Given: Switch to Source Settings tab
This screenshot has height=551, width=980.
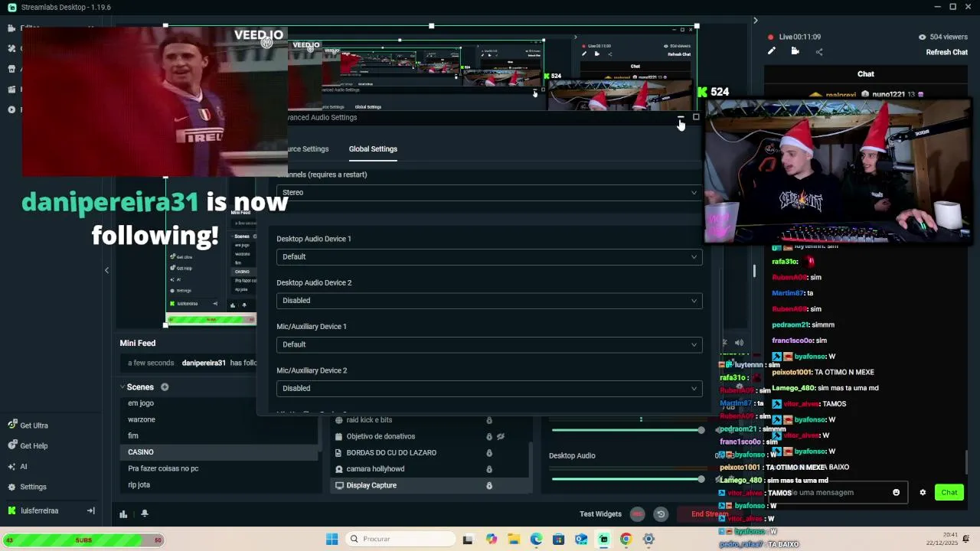Looking at the screenshot, I should pos(308,149).
